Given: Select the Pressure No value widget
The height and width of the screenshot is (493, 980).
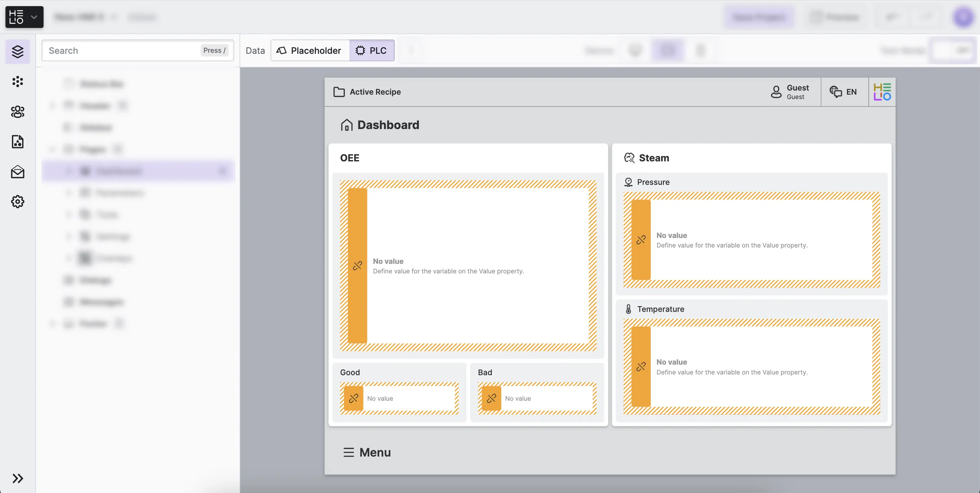Looking at the screenshot, I should coord(751,240).
